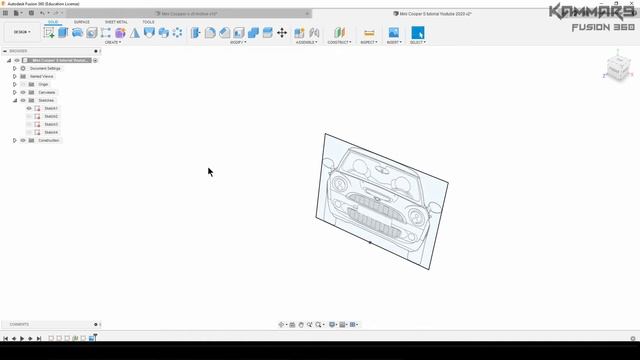The image size is (640, 360).
Task: Select the Extrude tool
Action: (x=63, y=33)
